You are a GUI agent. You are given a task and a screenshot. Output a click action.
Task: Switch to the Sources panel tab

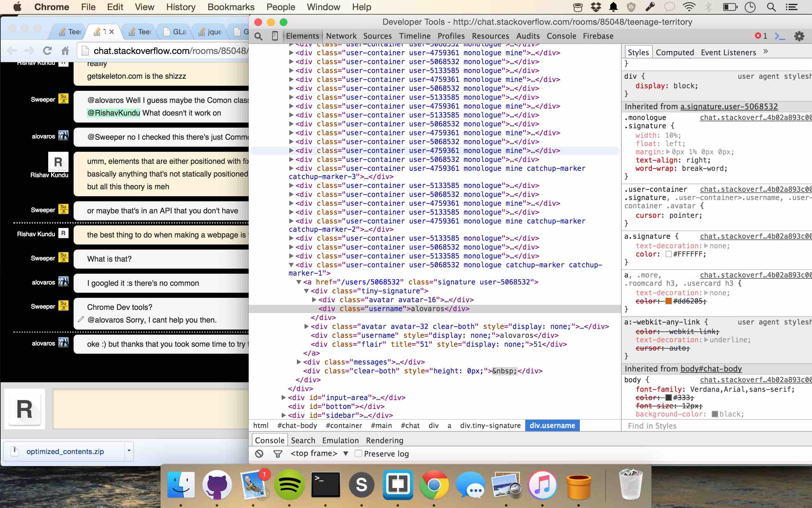pos(377,36)
